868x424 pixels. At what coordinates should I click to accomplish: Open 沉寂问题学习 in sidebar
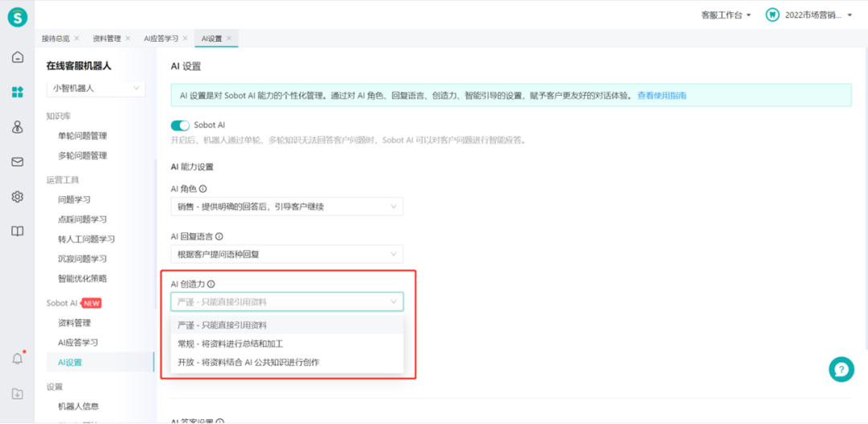83,259
